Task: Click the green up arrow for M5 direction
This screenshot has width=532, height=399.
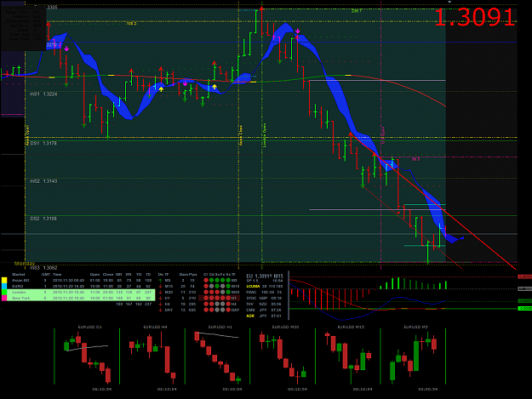Action: (160, 281)
